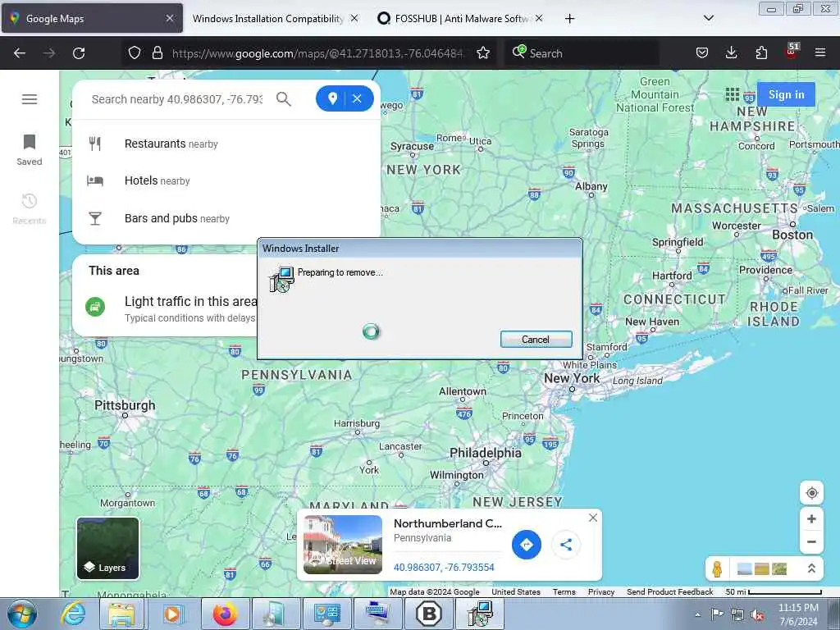Image resolution: width=840 pixels, height=630 pixels.
Task: Go back in Firefox
Action: point(20,53)
